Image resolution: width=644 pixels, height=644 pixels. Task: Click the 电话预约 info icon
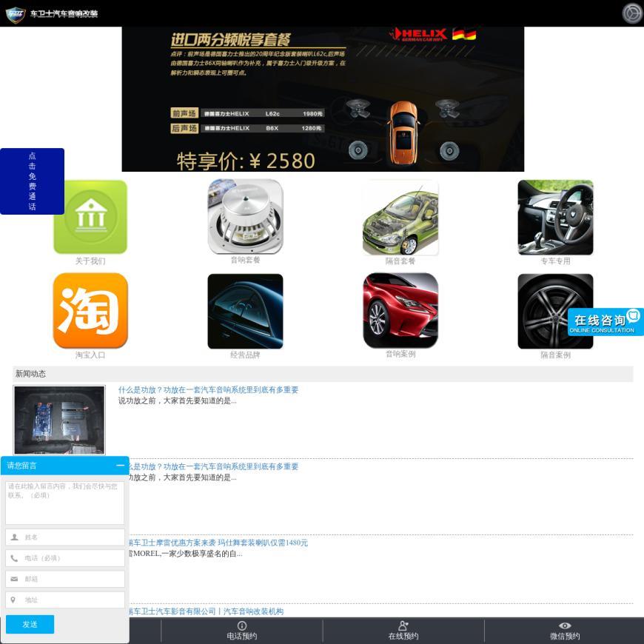point(242,625)
